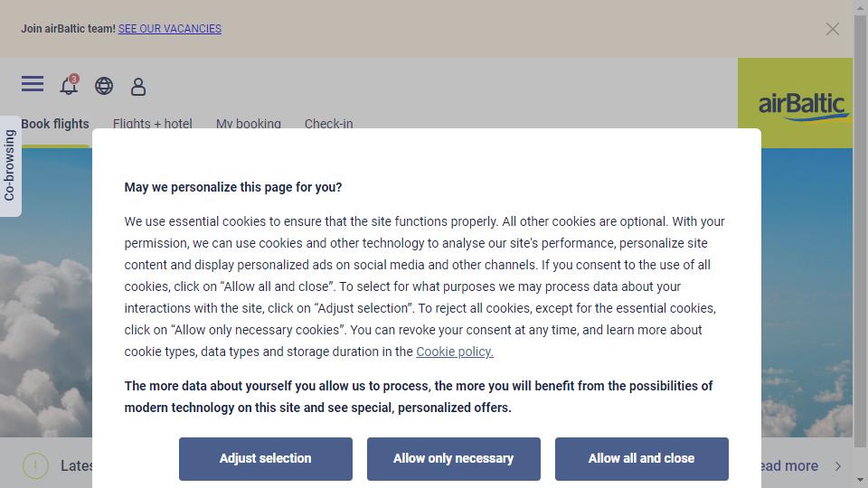Switch to Flights + hotel tab
Screen dimensions: 868x488
coord(152,124)
